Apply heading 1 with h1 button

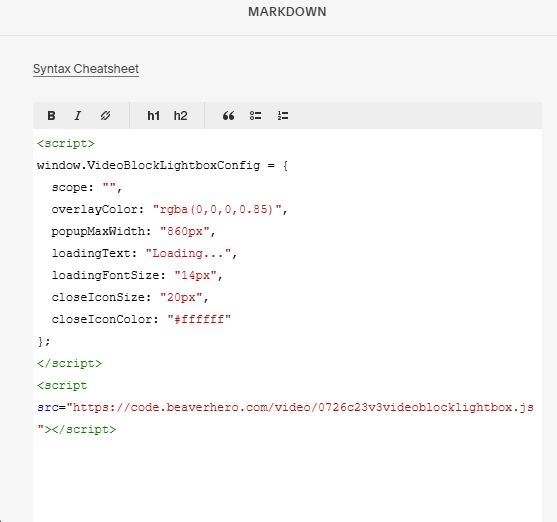tap(153, 115)
